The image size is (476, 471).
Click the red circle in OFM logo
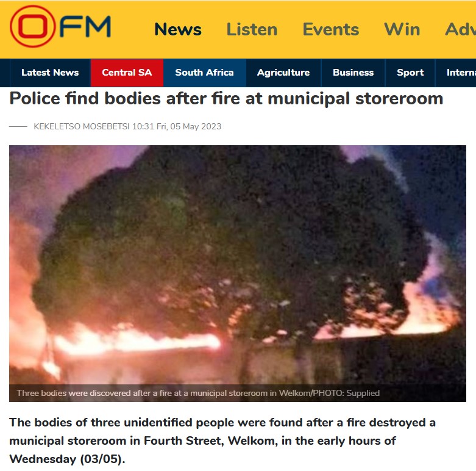pyautogui.click(x=33, y=26)
